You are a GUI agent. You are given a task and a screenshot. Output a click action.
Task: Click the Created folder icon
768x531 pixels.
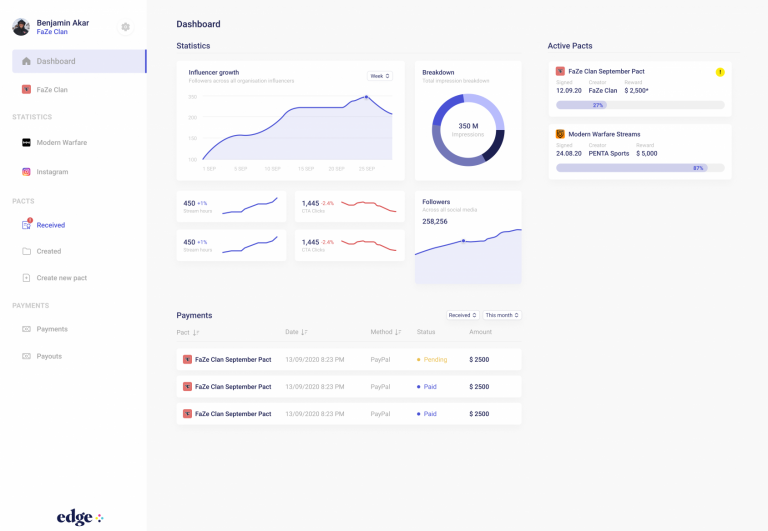tap(26, 251)
